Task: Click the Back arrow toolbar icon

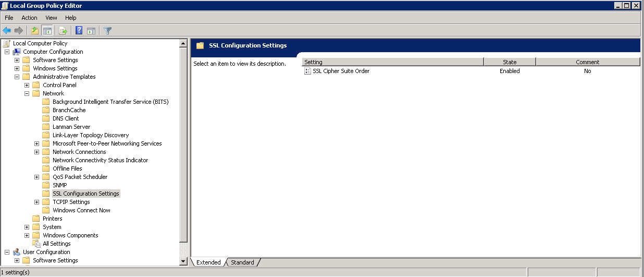Action: tap(7, 31)
